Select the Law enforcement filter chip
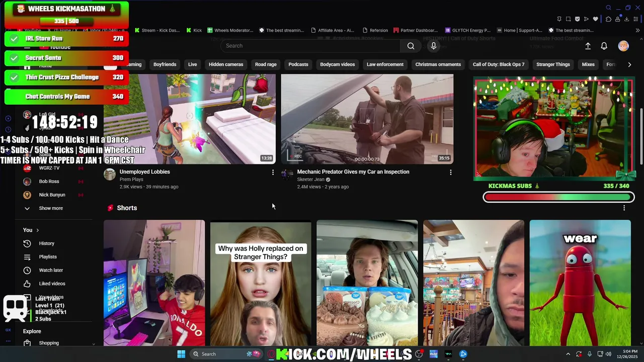 tap(385, 64)
